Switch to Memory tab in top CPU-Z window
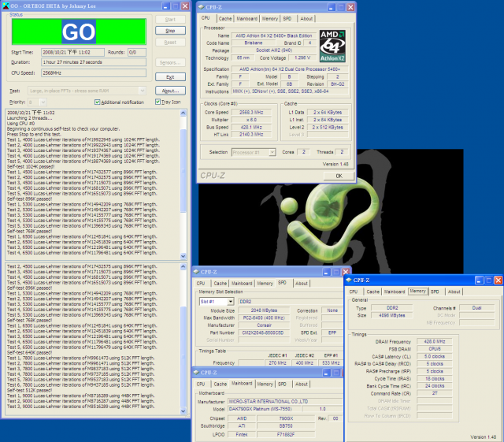The width and height of the screenshot is (504, 442). pyautogui.click(x=269, y=19)
